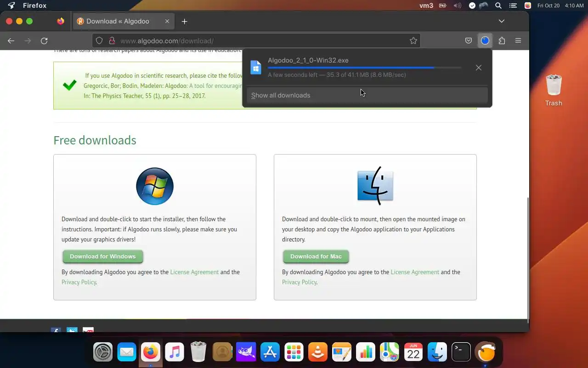Open Maps from the dock
The width and height of the screenshot is (588, 368).
pyautogui.click(x=390, y=353)
